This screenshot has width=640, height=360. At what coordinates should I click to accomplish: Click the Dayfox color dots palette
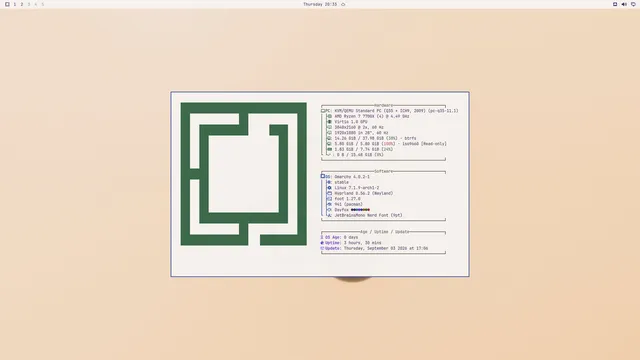pyautogui.click(x=360, y=210)
